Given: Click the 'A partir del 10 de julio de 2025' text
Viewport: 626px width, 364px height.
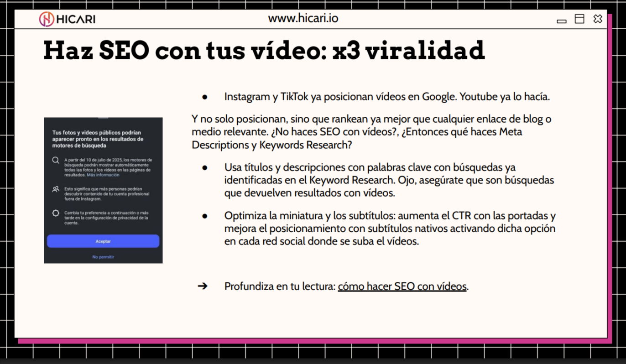Looking at the screenshot, I should (x=108, y=167).
